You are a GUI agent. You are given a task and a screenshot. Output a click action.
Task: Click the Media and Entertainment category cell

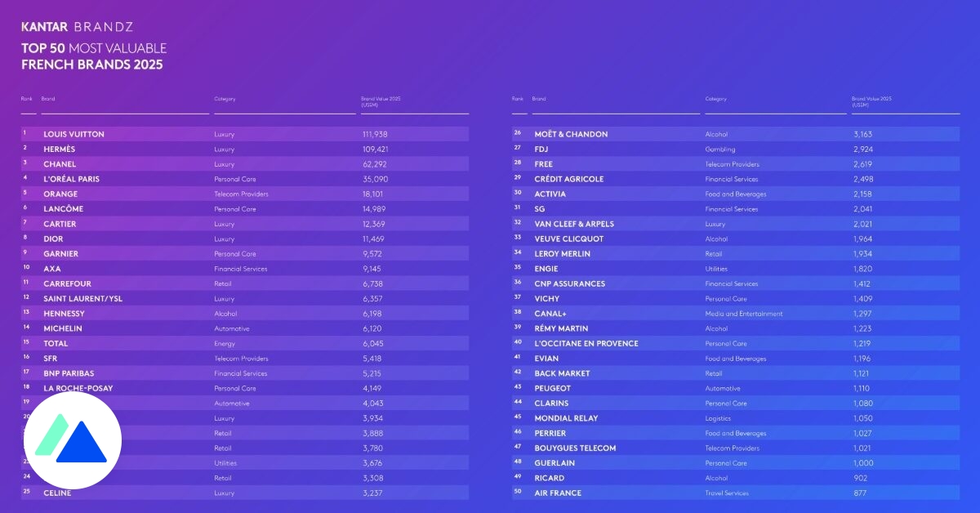(744, 314)
